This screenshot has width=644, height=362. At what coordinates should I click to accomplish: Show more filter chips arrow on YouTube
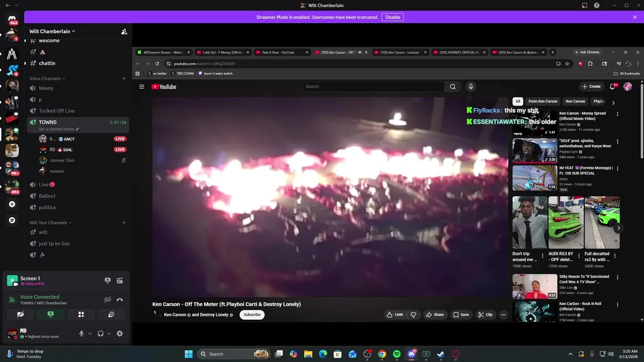613,103
